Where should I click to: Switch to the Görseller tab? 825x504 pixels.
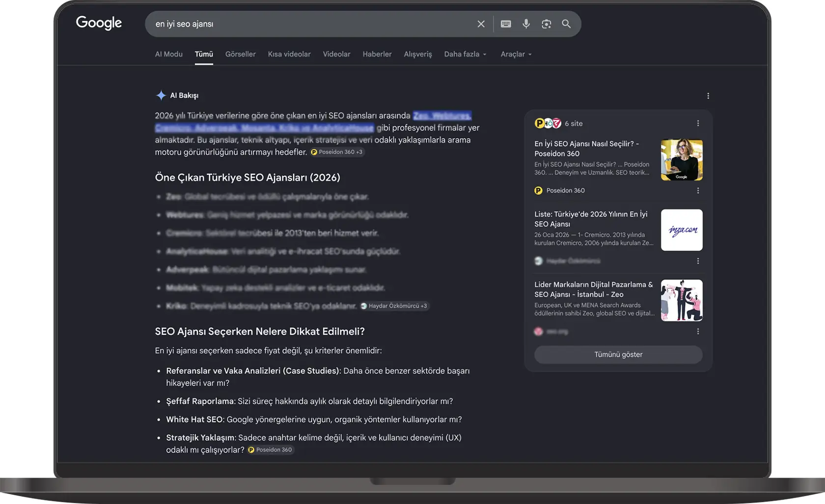click(241, 54)
